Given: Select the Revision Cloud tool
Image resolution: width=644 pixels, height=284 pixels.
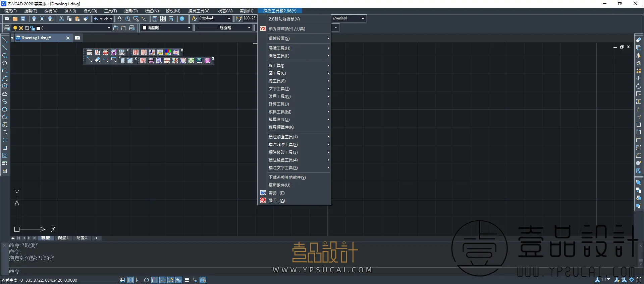Looking at the screenshot, I should click(x=5, y=94).
